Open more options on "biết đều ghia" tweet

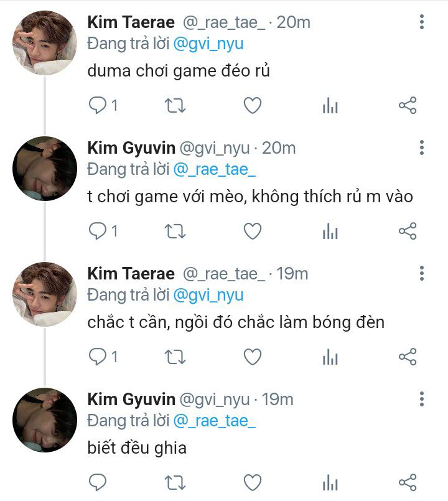422,399
